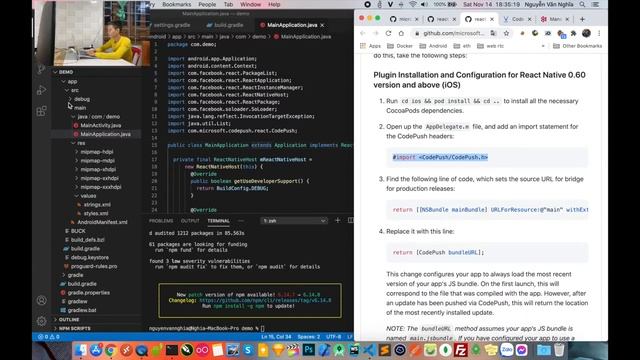The height and width of the screenshot is (360, 640).
Task: Open the Bookmarks menu in menu bar
Action: point(176,4)
